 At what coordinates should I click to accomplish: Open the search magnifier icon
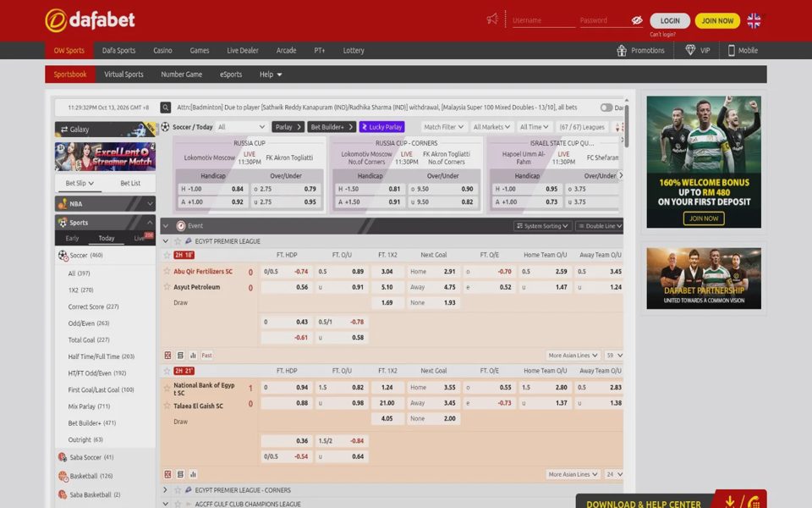point(165,108)
